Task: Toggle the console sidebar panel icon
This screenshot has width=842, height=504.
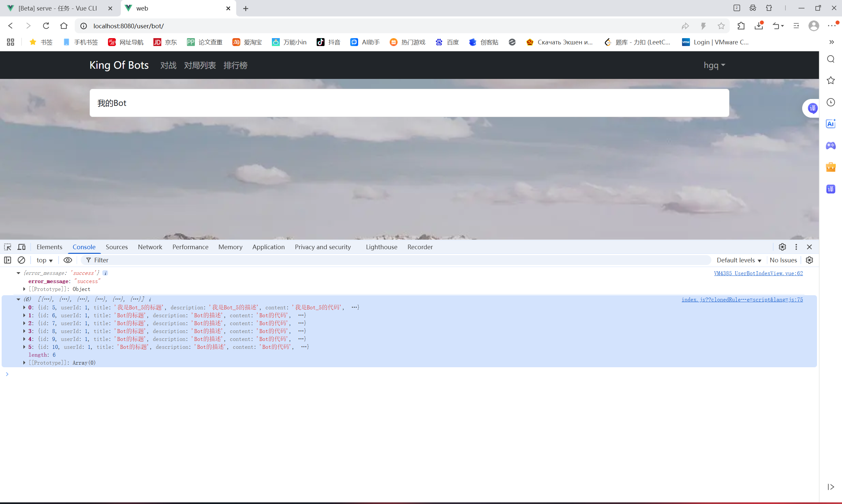Action: coord(8,260)
